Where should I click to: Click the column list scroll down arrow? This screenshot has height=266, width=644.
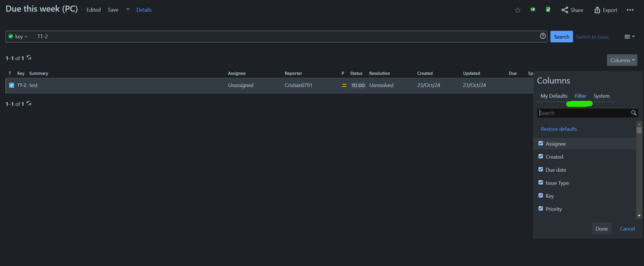[x=639, y=216]
